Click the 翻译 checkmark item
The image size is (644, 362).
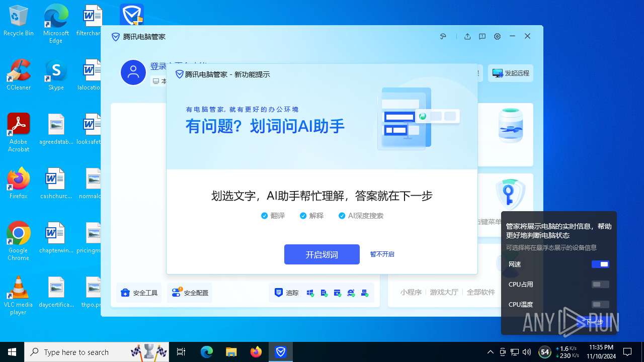click(x=273, y=216)
